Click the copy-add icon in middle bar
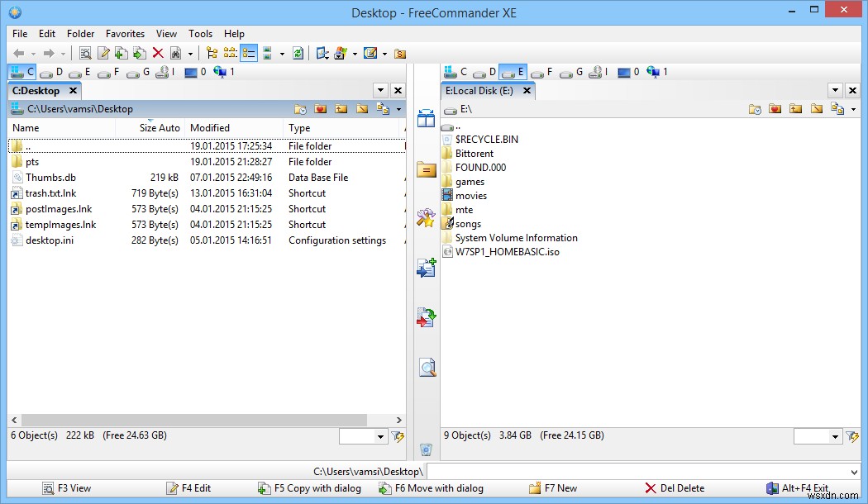 427,268
